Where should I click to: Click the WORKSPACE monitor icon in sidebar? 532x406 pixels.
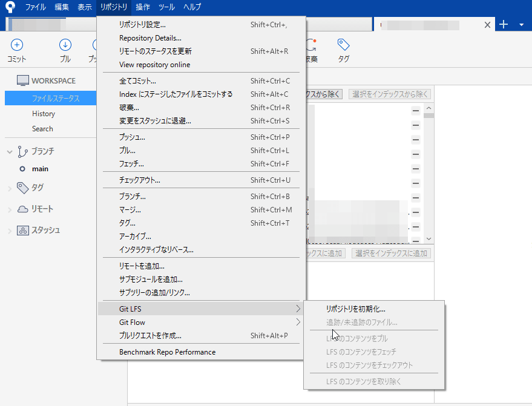coord(23,80)
